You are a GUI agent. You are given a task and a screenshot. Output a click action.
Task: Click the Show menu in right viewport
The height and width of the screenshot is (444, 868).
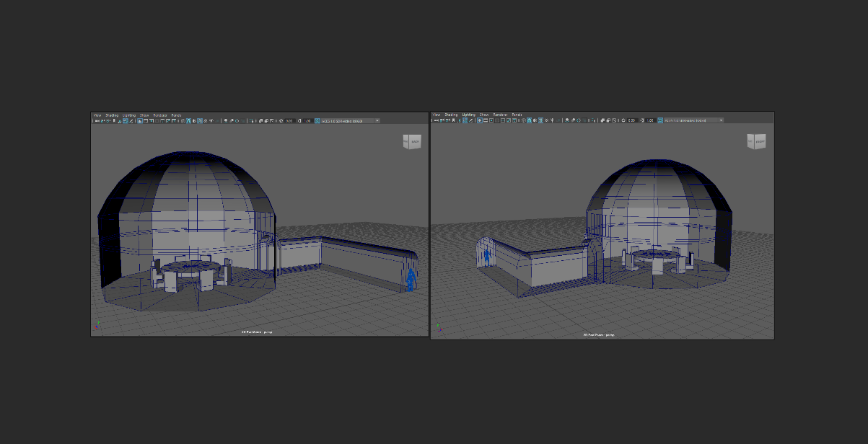tap(484, 115)
